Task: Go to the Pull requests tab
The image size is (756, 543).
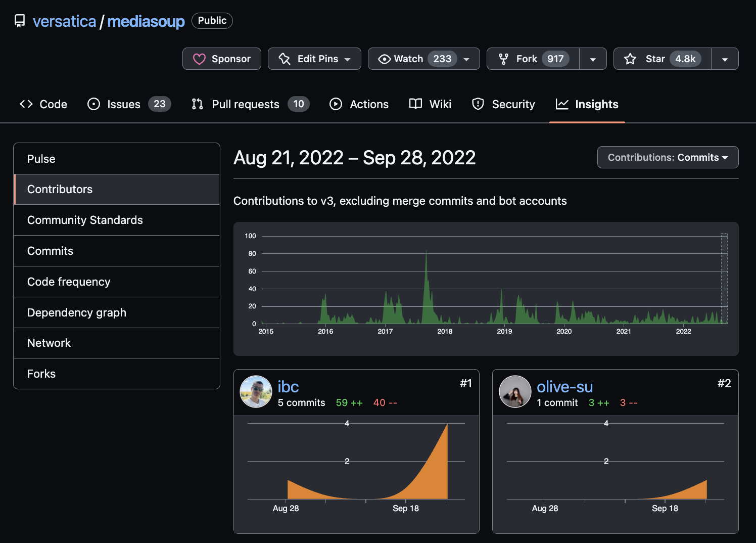Action: tap(251, 104)
